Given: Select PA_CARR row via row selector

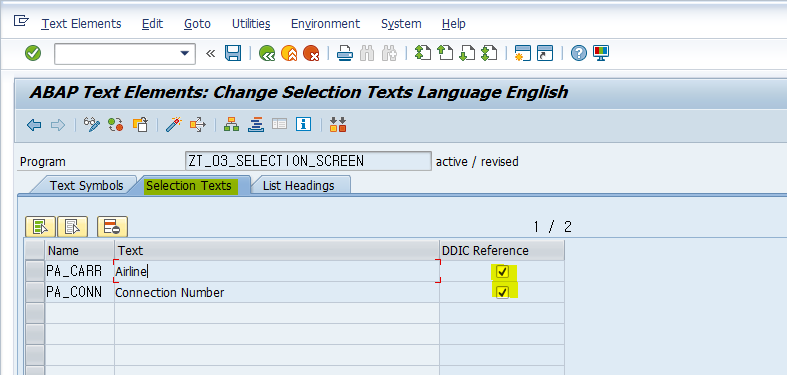Looking at the screenshot, I should [35, 271].
